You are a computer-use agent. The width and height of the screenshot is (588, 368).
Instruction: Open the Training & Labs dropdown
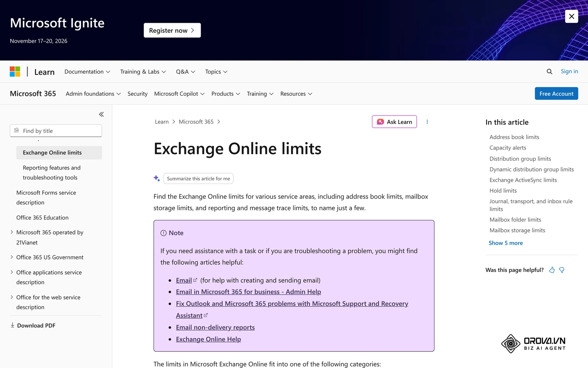(x=143, y=72)
